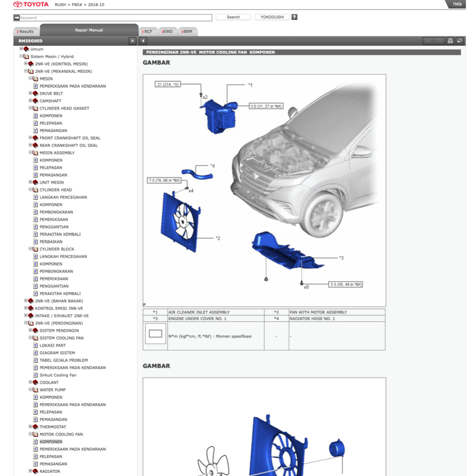Collapse the CYLINDER BLOCK tree node
The height and width of the screenshot is (476, 476).
pos(30,249)
